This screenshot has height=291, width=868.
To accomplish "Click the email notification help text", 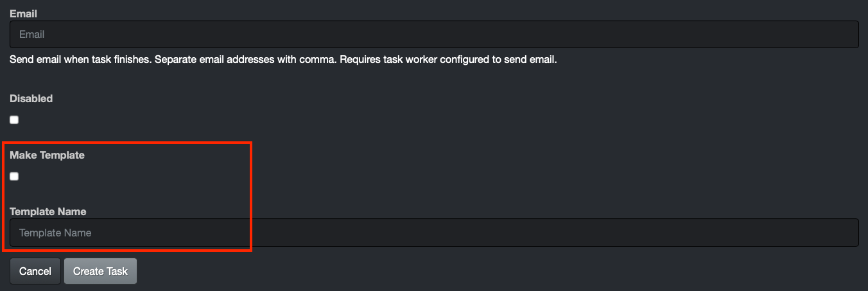I will coord(283,60).
